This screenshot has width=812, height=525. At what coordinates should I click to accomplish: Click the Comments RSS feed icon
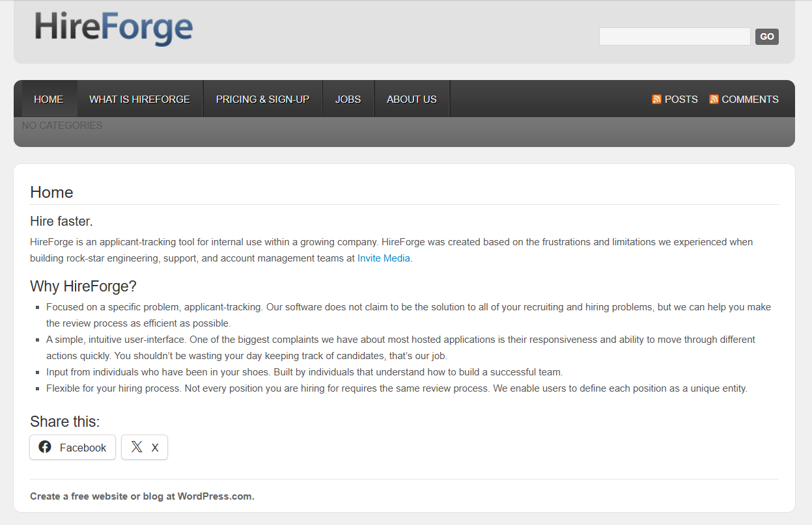714,100
